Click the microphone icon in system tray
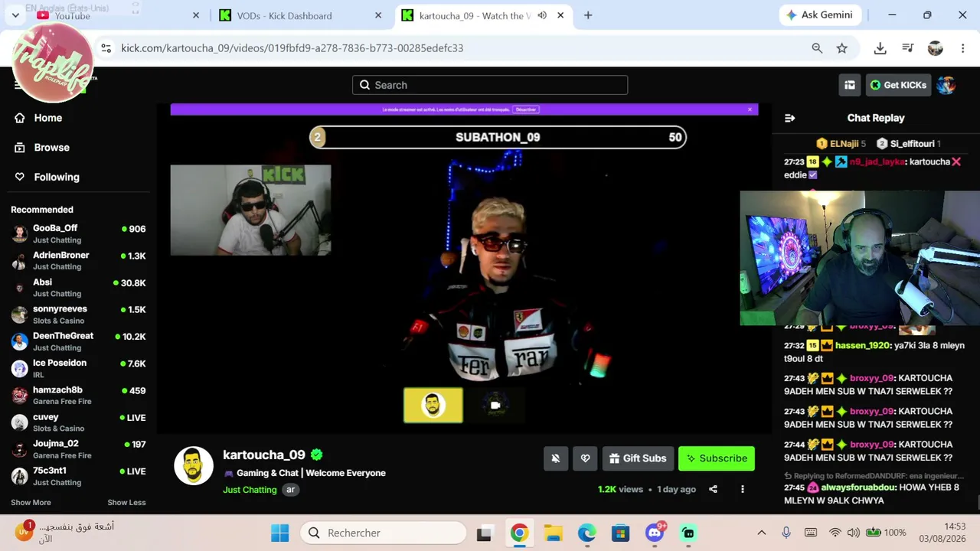 click(x=786, y=533)
